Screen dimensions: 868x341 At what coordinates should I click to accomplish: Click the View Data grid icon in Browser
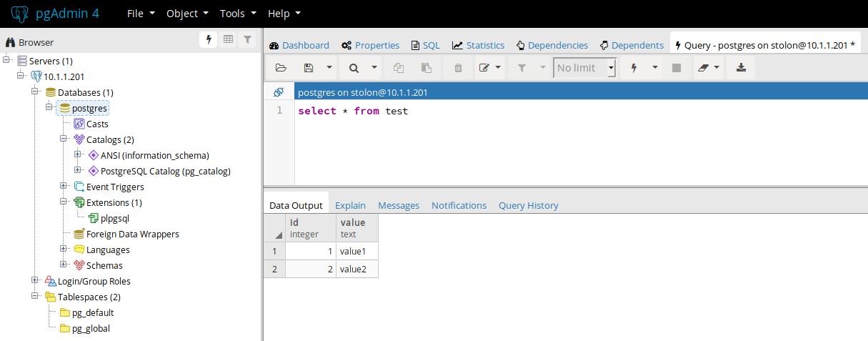(x=228, y=40)
